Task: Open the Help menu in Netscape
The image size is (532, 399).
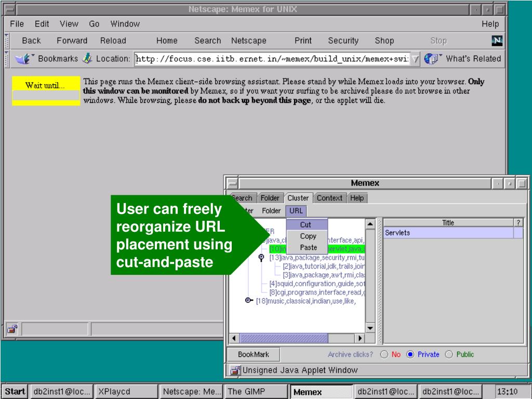Action: click(490, 24)
